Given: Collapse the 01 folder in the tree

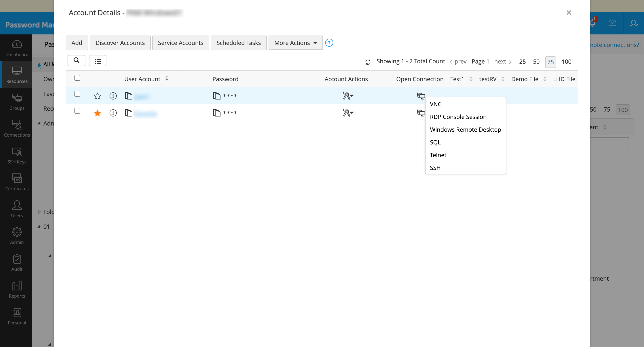Looking at the screenshot, I should [39, 226].
